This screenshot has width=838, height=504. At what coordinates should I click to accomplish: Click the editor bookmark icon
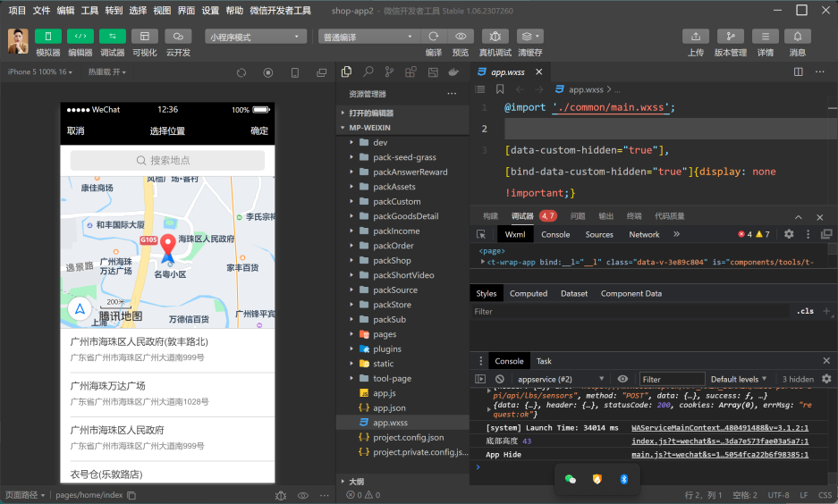tap(500, 89)
